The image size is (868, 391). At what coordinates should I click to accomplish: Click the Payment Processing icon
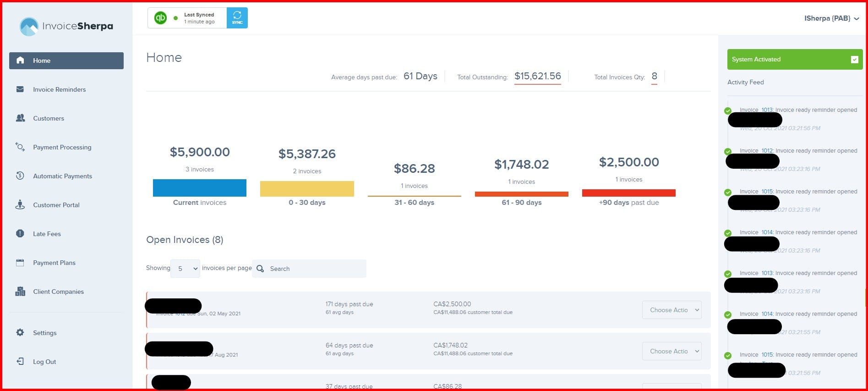pos(20,147)
